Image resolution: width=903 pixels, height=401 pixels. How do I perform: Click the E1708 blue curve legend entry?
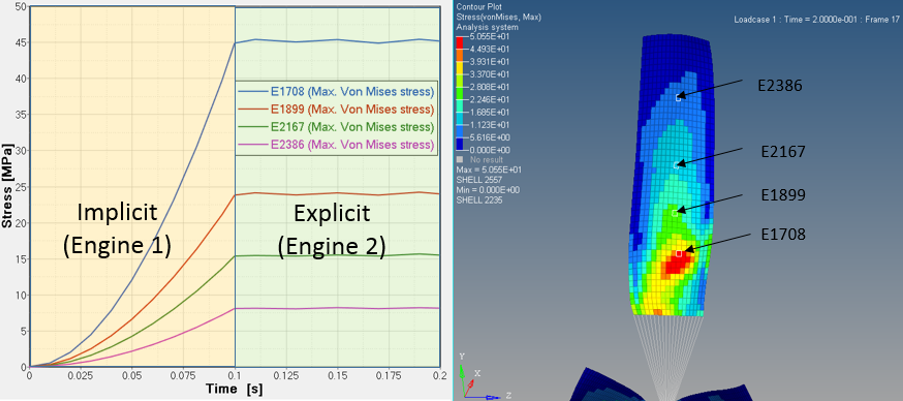336,92
